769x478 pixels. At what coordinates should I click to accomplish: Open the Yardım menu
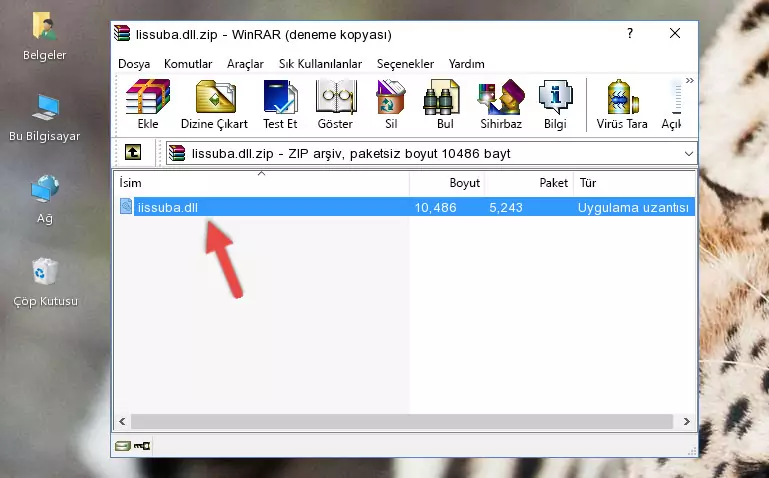point(466,64)
